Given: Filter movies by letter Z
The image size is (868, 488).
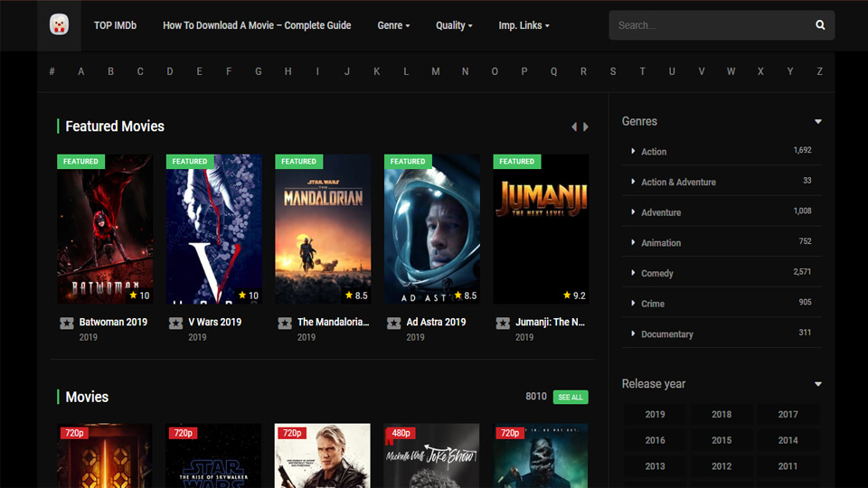Looking at the screenshot, I should [820, 71].
